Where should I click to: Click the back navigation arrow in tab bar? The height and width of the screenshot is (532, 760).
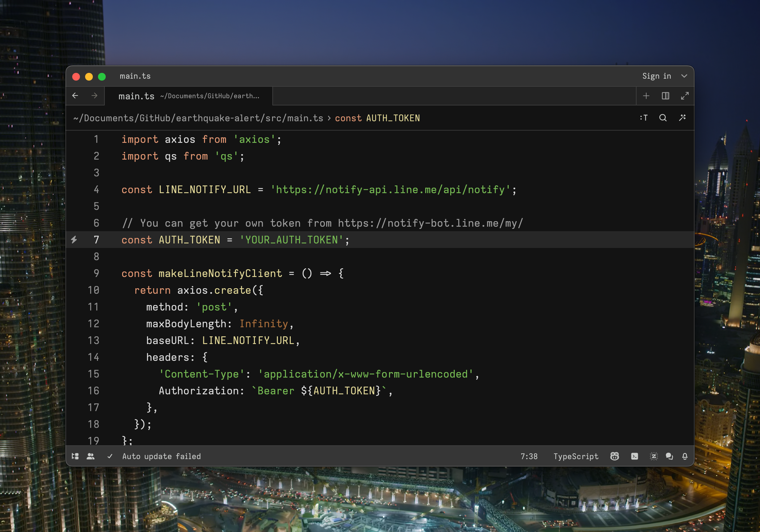(75, 95)
